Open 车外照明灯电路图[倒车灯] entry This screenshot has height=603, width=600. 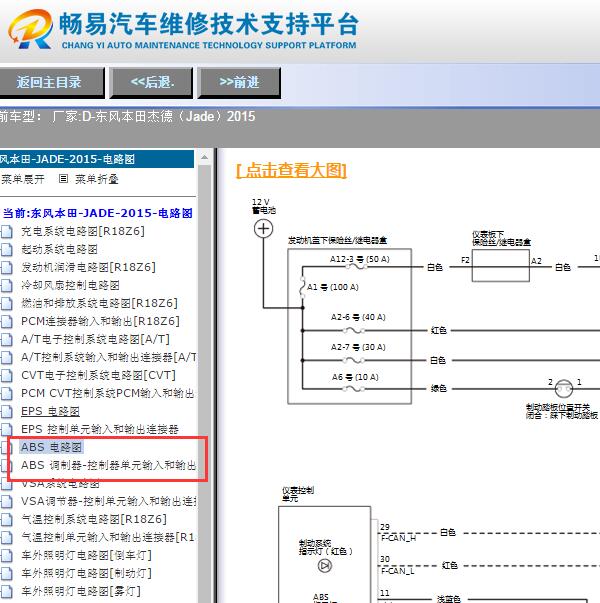(86, 555)
